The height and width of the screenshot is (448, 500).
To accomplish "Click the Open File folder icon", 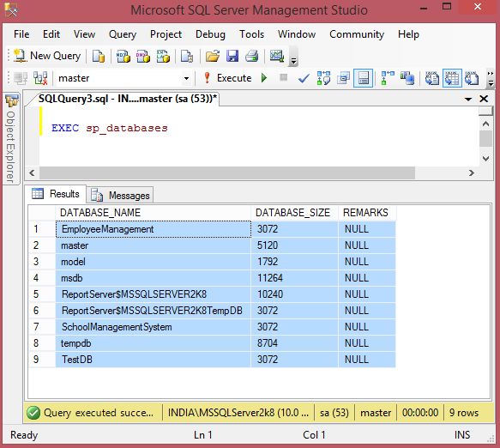I will pyautogui.click(x=213, y=56).
